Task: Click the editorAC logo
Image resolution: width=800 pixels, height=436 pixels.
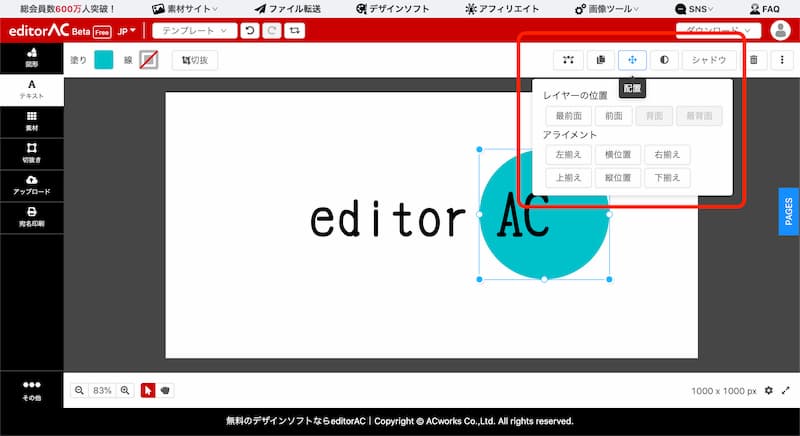Action: tap(39, 31)
